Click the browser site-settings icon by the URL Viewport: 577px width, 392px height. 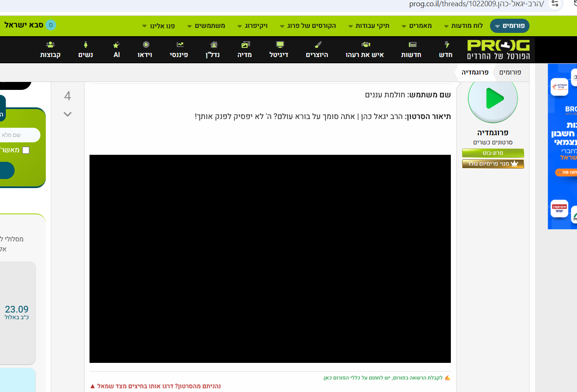click(555, 4)
